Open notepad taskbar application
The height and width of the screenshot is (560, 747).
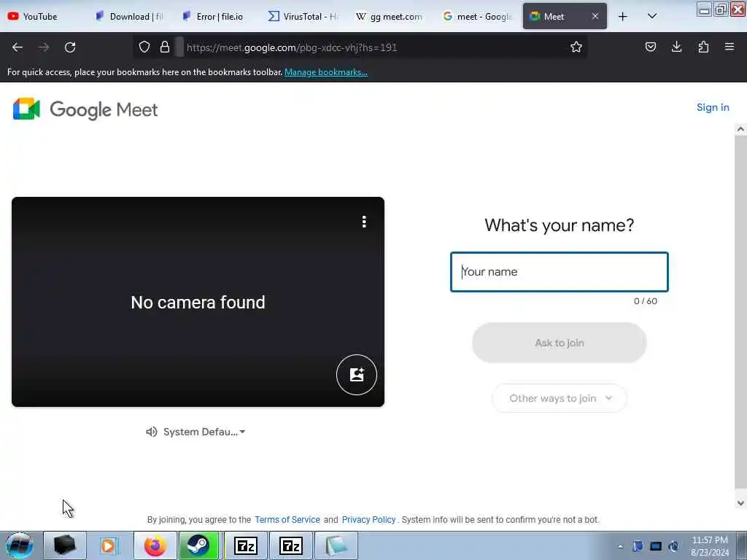pyautogui.click(x=336, y=545)
